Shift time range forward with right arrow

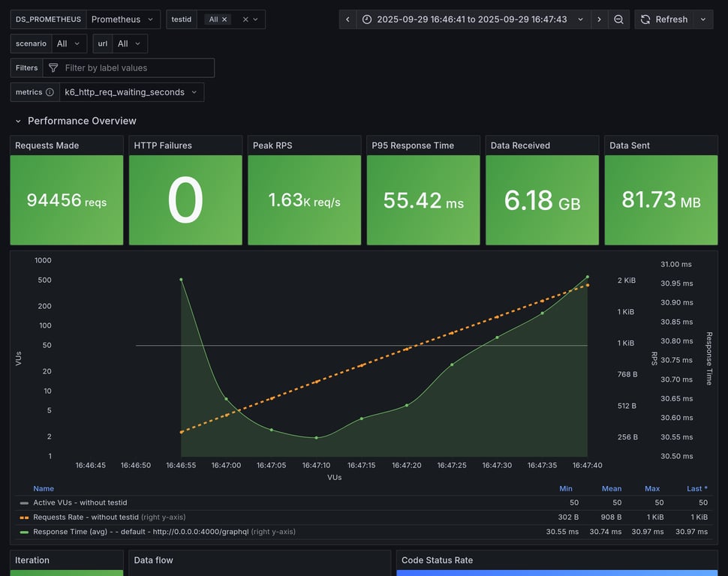(x=599, y=19)
